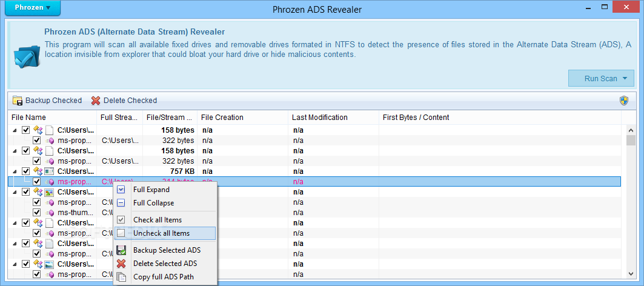644x286 pixels.
Task: Click the vertical scrollbar thumb
Action: pos(631,140)
